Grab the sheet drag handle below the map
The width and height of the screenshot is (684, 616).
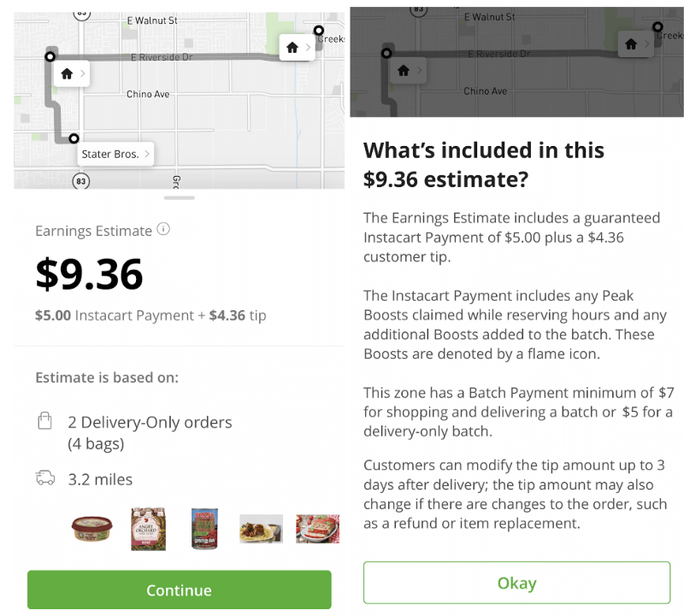[x=180, y=197]
